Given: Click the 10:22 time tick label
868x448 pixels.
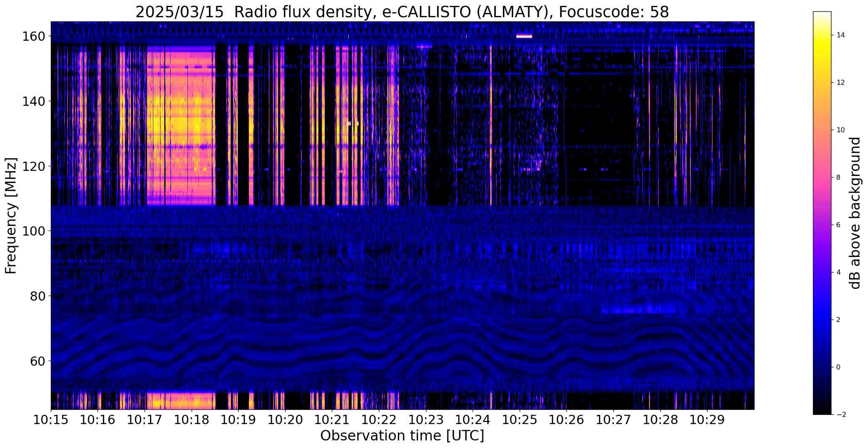Looking at the screenshot, I should (379, 419).
